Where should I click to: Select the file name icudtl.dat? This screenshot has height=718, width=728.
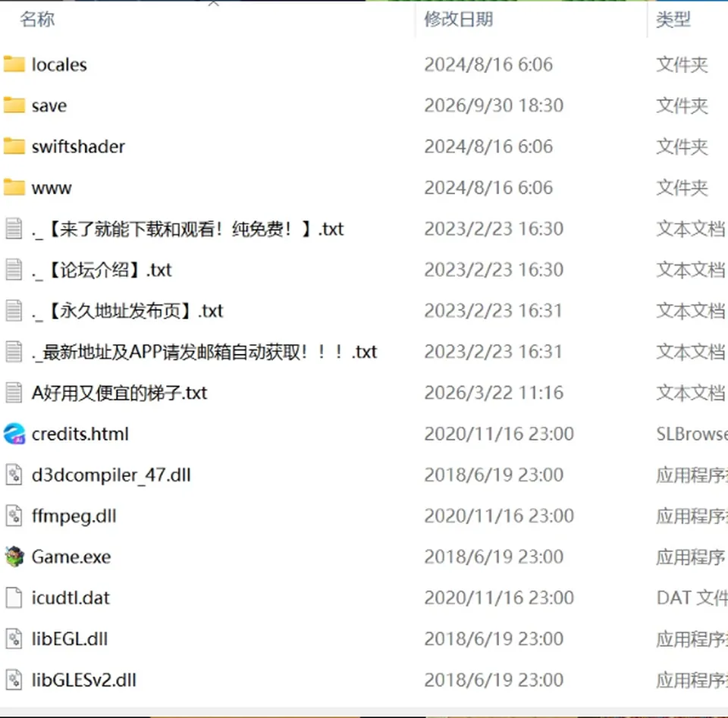[x=71, y=598]
